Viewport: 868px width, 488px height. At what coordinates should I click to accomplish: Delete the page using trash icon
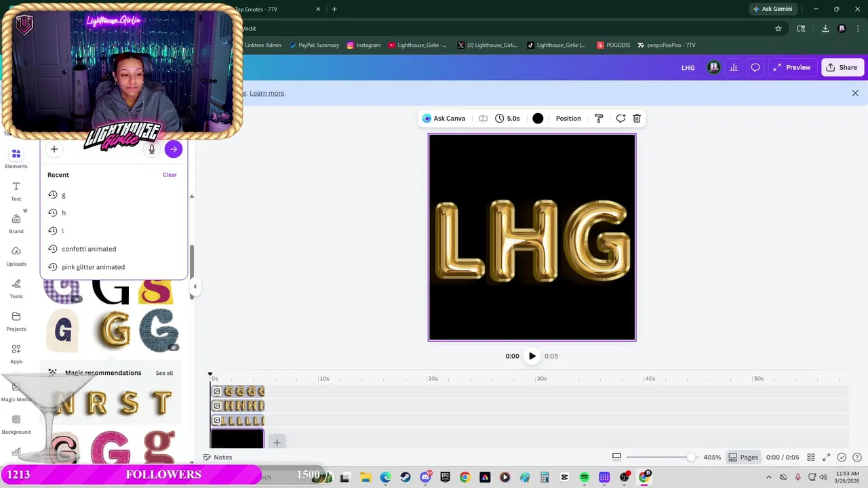point(637,118)
